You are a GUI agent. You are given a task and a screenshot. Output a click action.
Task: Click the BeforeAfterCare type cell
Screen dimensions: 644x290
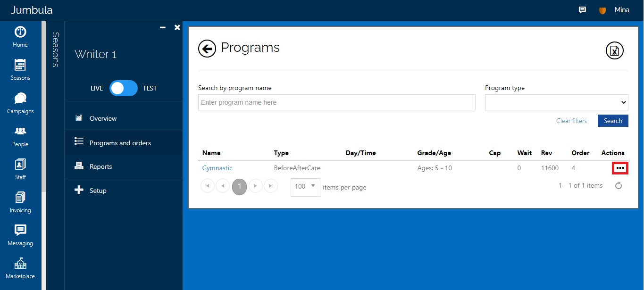click(x=297, y=168)
